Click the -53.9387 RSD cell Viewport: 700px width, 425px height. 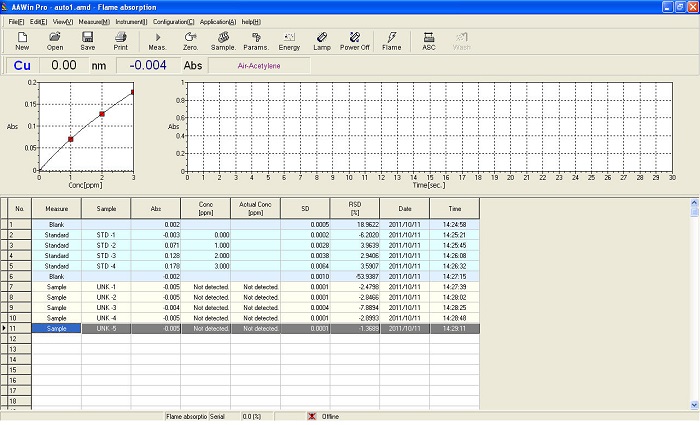click(x=355, y=276)
